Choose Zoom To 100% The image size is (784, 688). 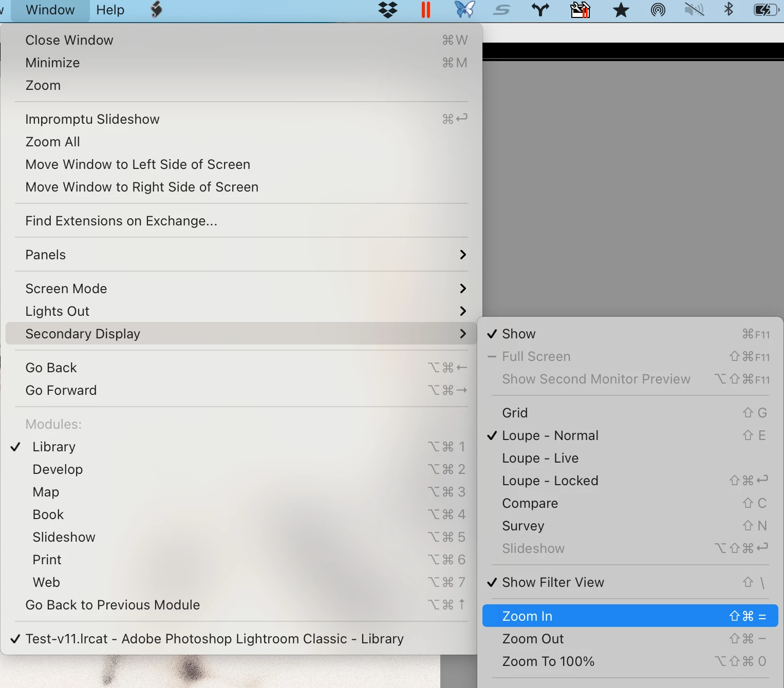coord(630,661)
